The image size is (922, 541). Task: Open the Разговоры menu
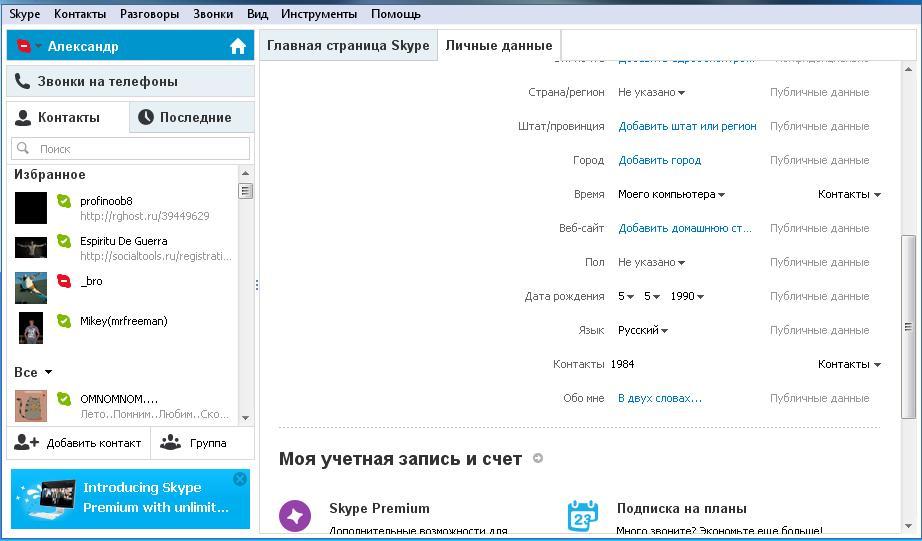(149, 14)
